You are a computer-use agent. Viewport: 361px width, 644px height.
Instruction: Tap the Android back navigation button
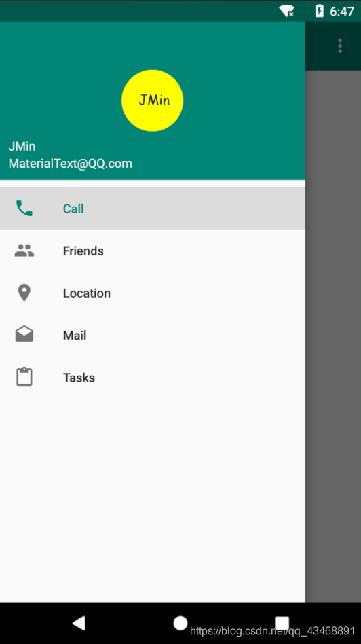pos(79,623)
